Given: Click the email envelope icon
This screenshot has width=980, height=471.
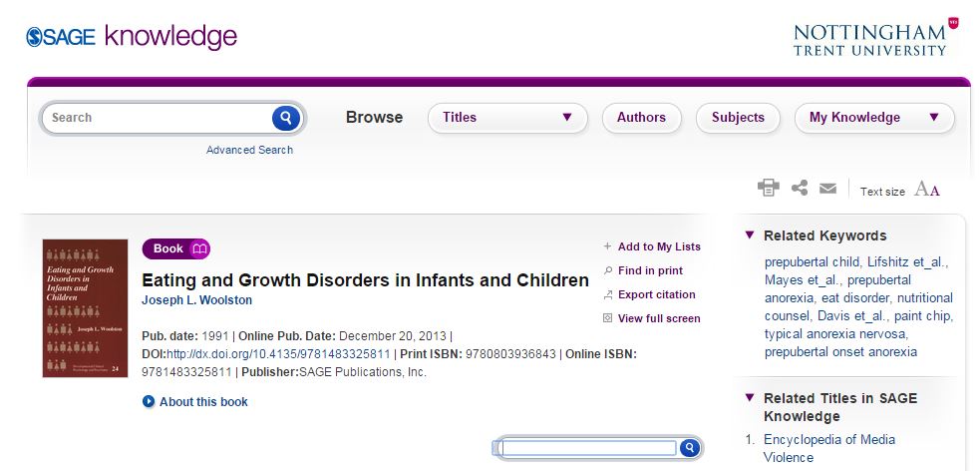Looking at the screenshot, I should (827, 189).
